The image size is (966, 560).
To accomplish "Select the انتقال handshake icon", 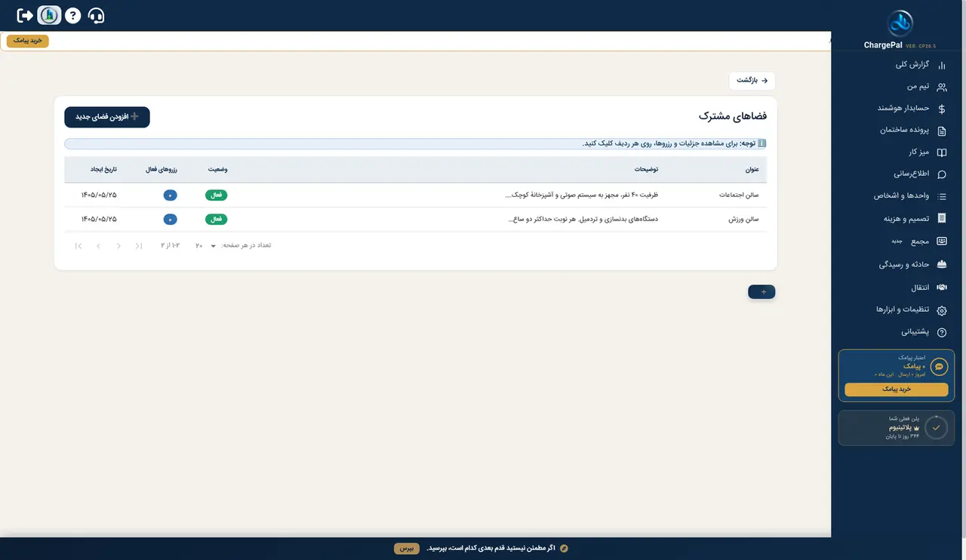I will 941,288.
